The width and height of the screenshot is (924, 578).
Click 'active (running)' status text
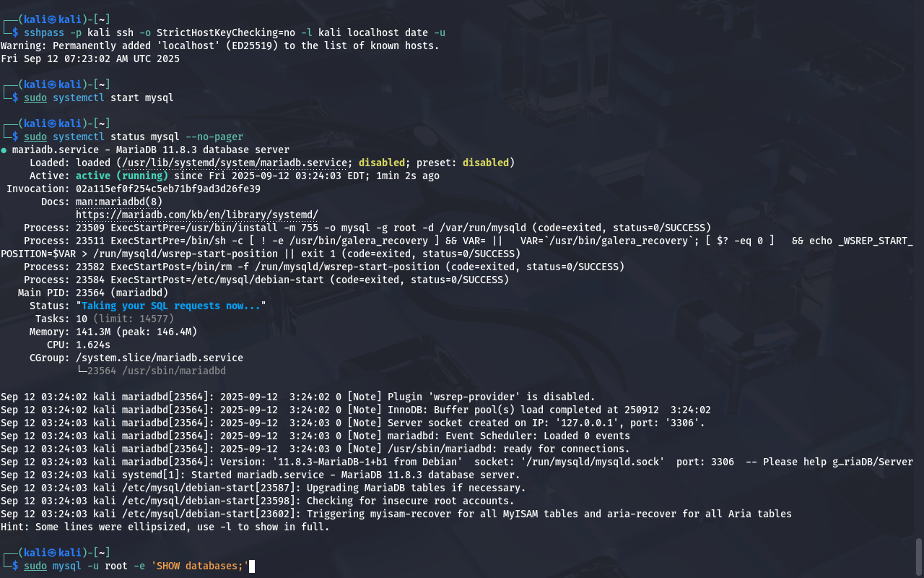[122, 176]
